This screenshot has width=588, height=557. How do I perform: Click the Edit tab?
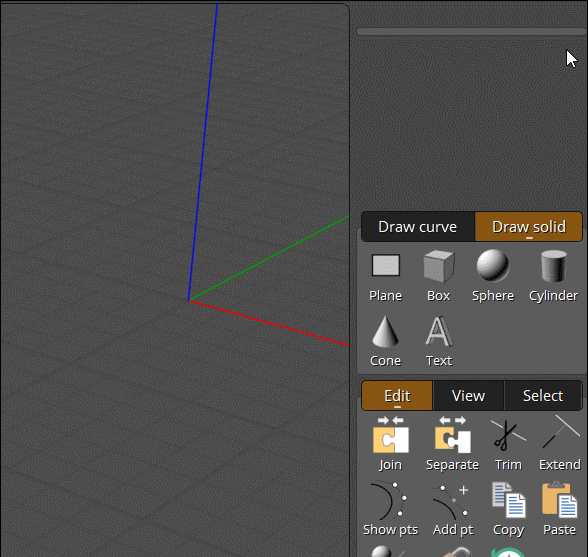tap(397, 396)
